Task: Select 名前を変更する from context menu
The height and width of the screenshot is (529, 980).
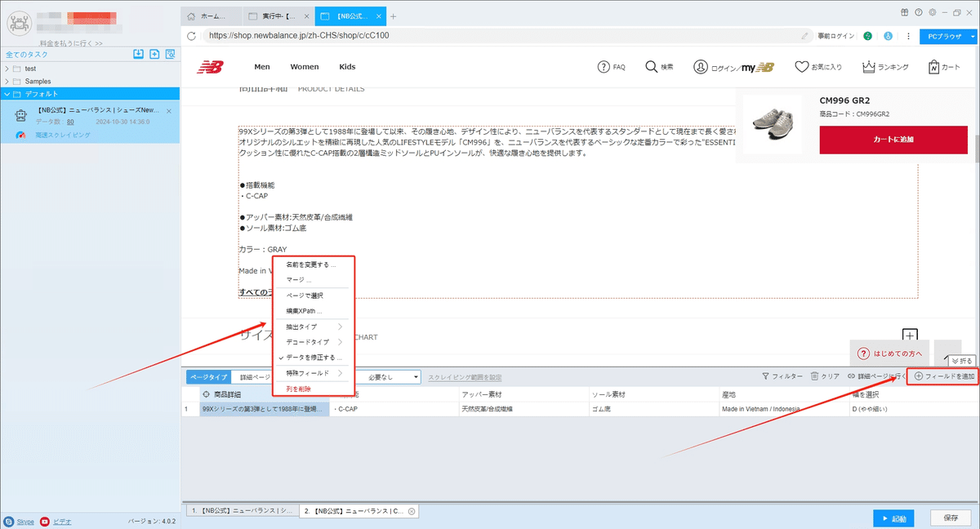Action: tap(310, 264)
